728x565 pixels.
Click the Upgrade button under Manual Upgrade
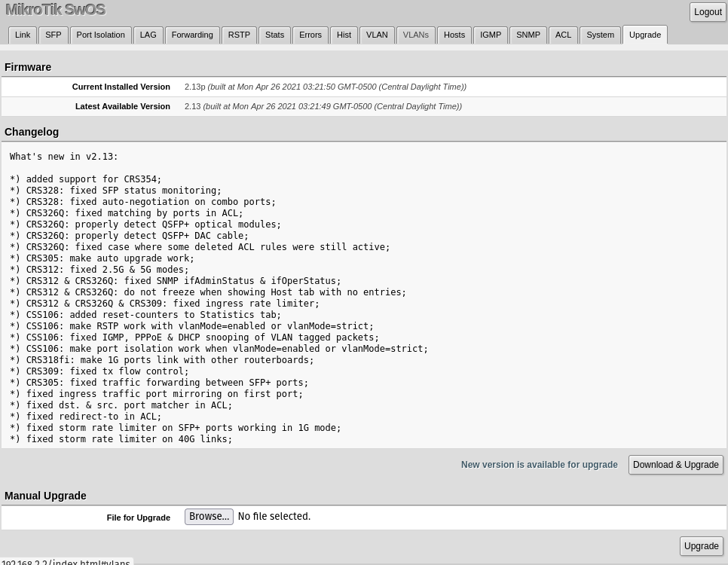tap(701, 546)
